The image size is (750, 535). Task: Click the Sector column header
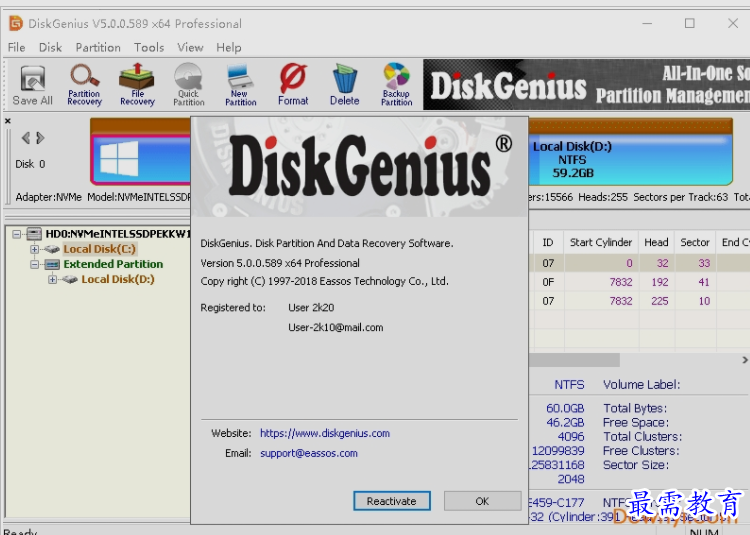pyautogui.click(x=695, y=242)
